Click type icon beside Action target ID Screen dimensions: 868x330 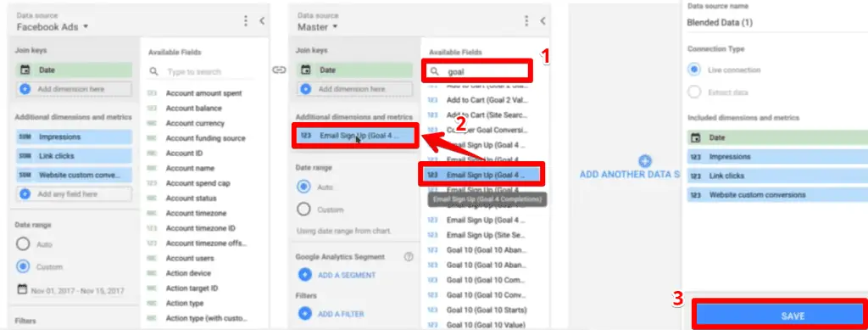click(152, 288)
